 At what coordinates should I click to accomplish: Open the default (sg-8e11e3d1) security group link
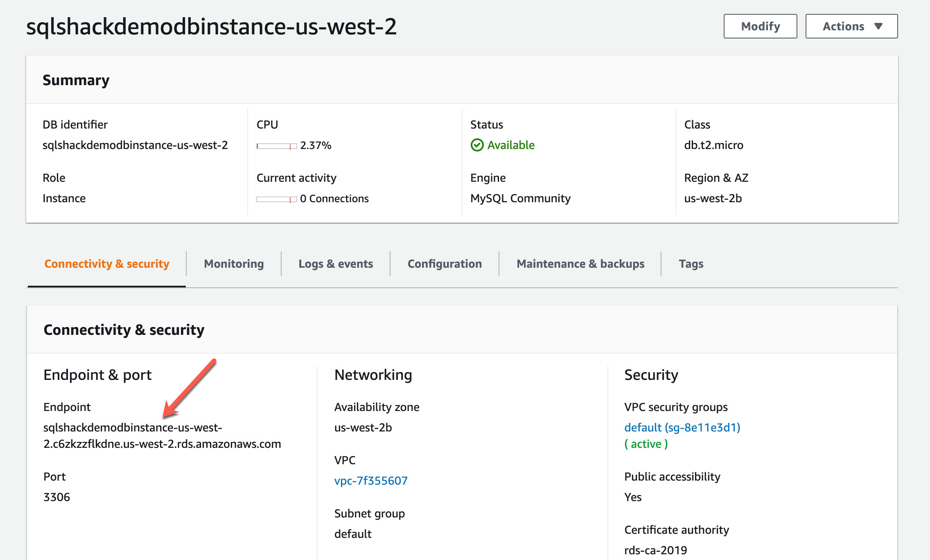coord(682,427)
